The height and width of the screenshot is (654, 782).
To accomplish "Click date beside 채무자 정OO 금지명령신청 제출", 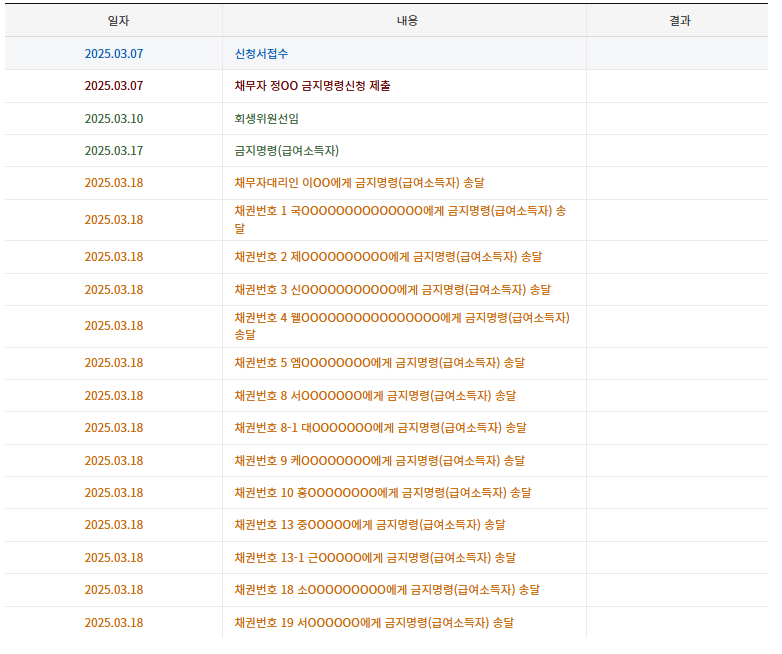I will pos(114,86).
